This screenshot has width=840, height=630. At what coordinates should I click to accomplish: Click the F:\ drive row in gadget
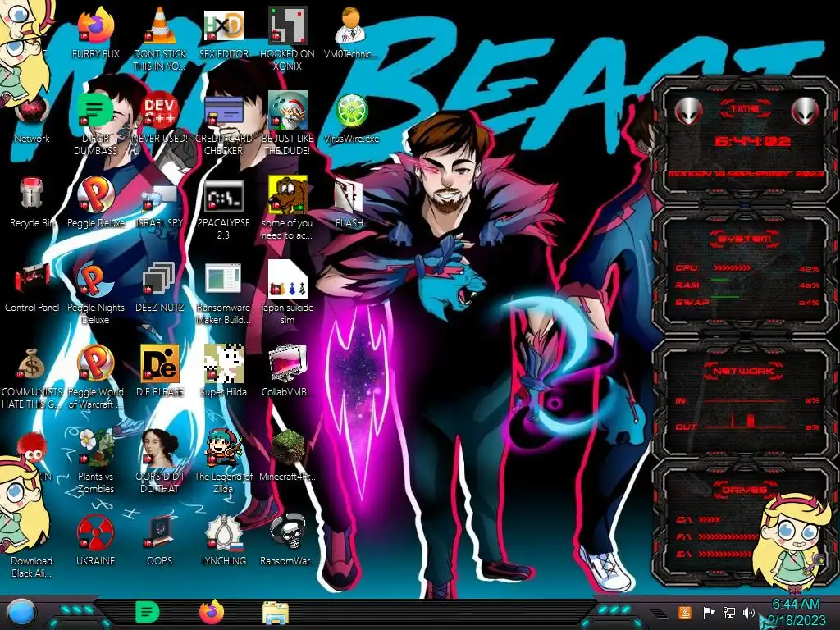(717, 536)
